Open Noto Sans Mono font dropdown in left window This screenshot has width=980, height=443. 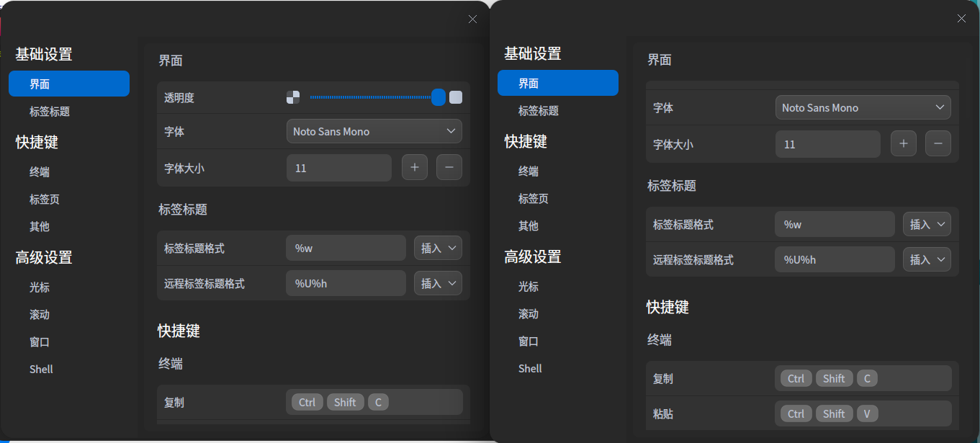click(374, 132)
